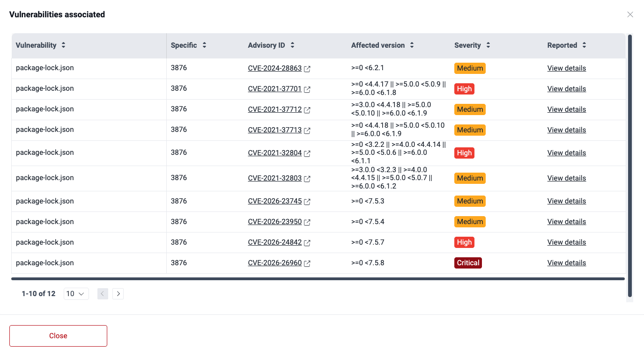Select the Critical severity badge
Image resolution: width=644 pixels, height=356 pixels.
tap(468, 262)
